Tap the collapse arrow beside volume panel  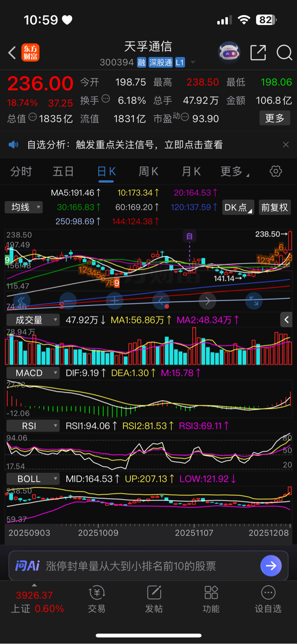point(286,319)
